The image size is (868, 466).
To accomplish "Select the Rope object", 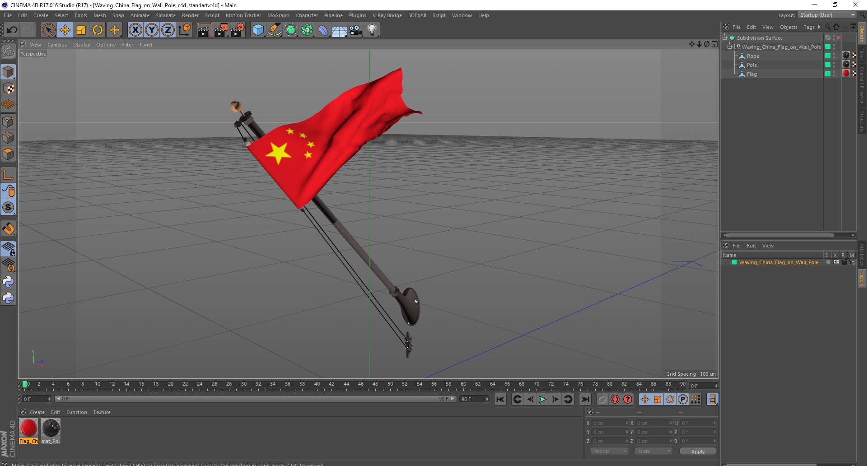I will pos(753,56).
